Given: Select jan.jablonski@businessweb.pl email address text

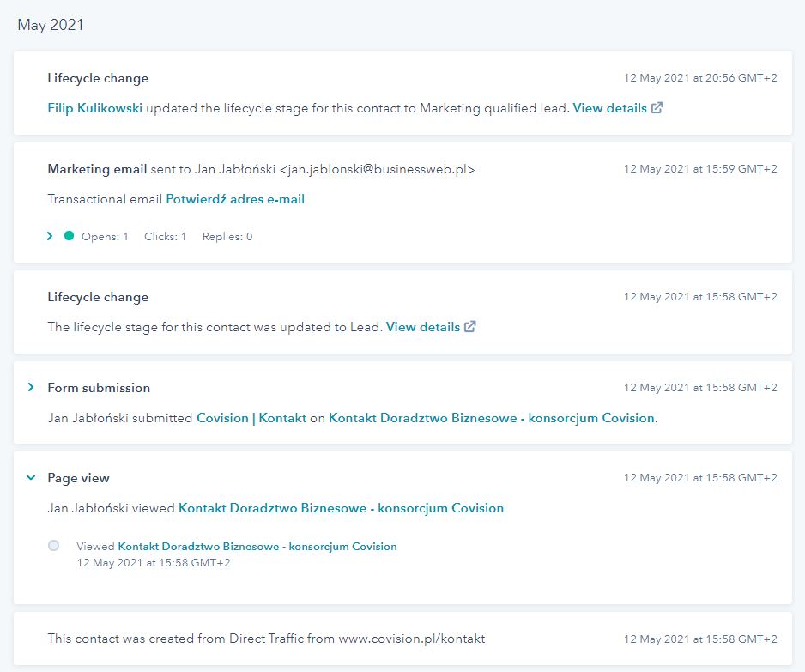Looking at the screenshot, I should pyautogui.click(x=378, y=169).
